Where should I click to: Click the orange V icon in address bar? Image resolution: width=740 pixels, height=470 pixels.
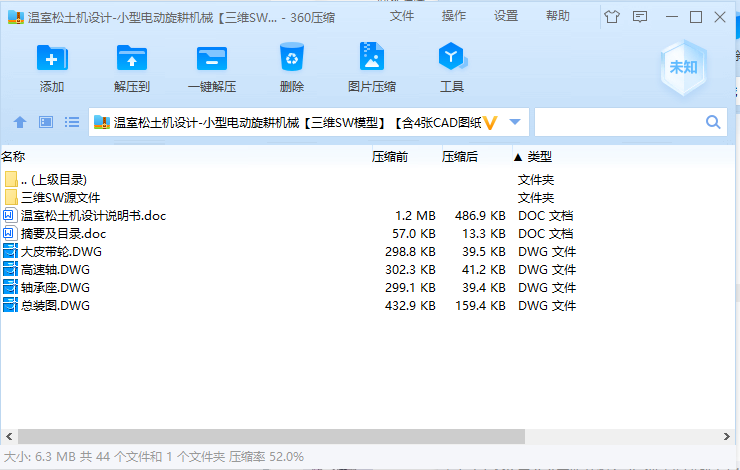coord(490,123)
